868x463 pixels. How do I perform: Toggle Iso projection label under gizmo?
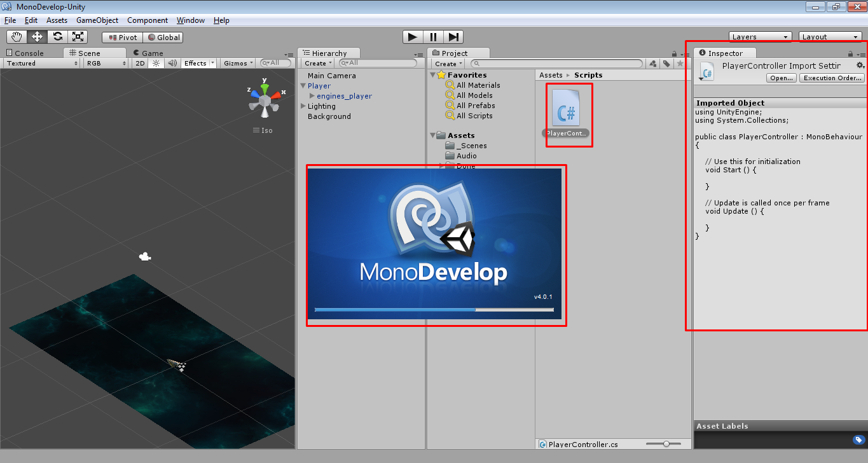(263, 130)
